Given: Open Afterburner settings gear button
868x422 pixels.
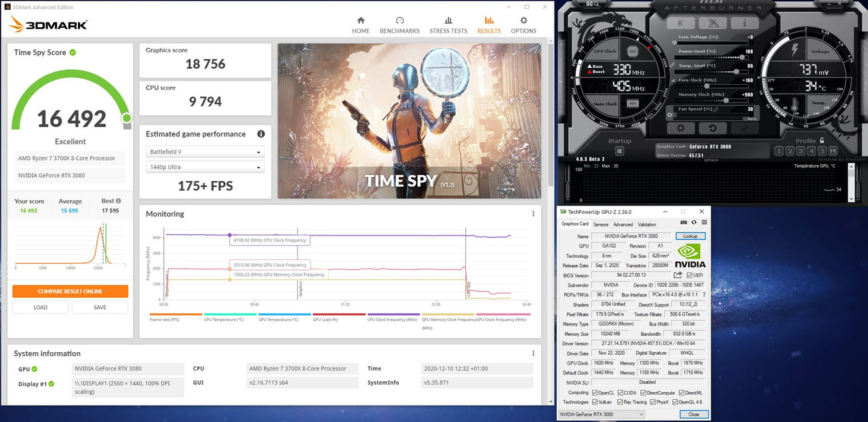Looking at the screenshot, I should coord(681,128).
